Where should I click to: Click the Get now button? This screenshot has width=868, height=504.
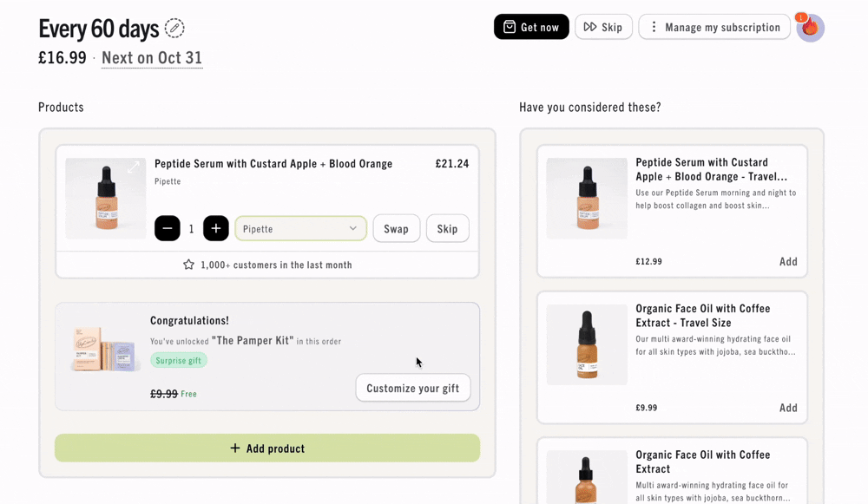coord(531,27)
